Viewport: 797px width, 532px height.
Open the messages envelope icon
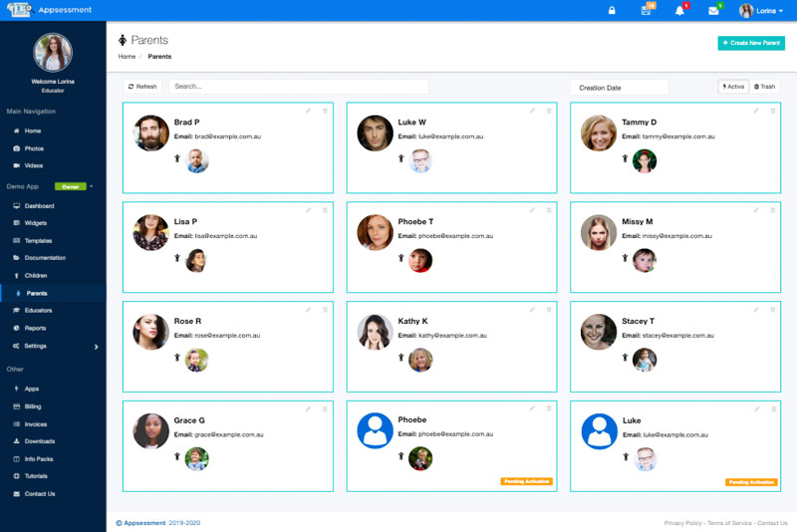click(713, 11)
